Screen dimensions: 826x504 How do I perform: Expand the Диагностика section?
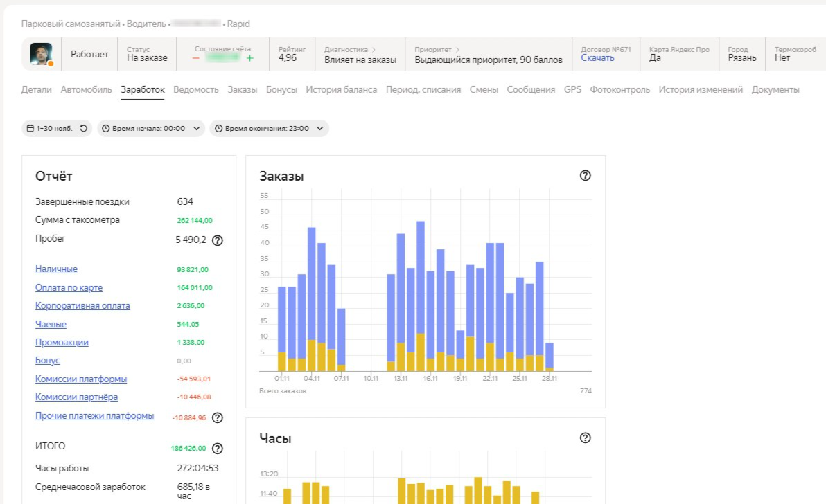click(350, 50)
